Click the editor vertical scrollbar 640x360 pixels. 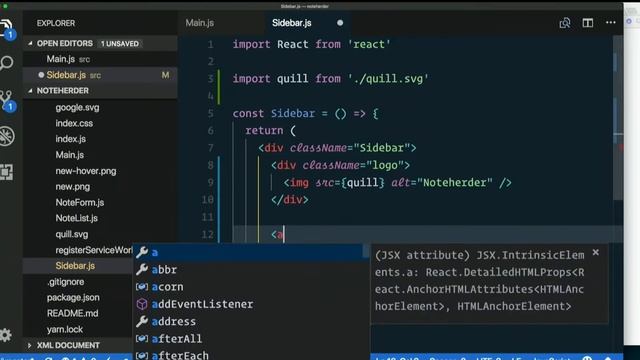(618, 118)
